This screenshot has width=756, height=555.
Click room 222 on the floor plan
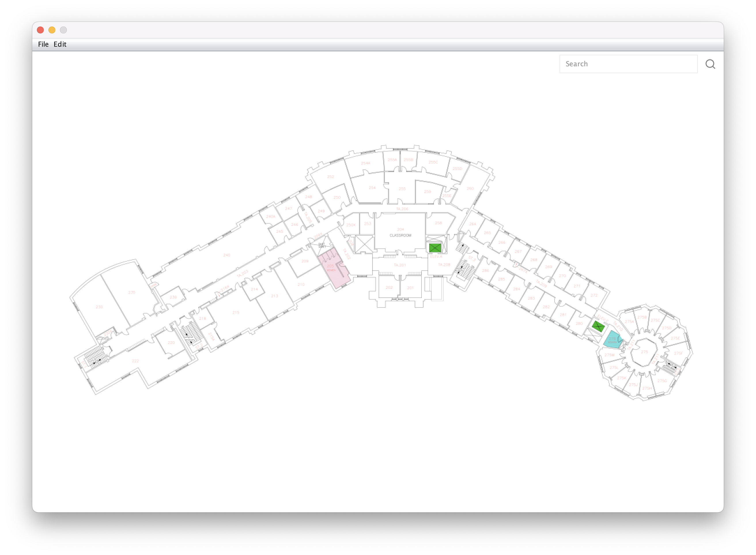tap(135, 361)
